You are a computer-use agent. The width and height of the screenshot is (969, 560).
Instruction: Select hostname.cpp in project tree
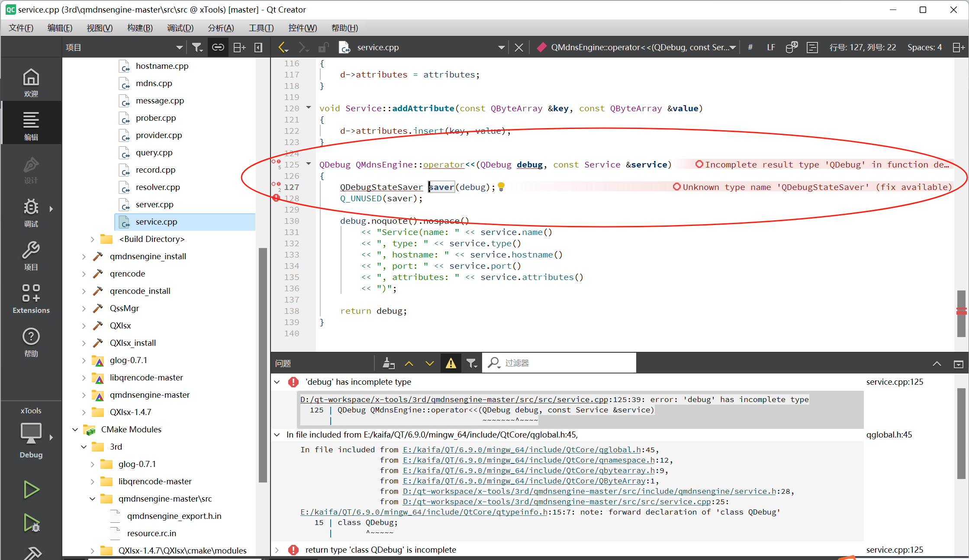pos(162,66)
